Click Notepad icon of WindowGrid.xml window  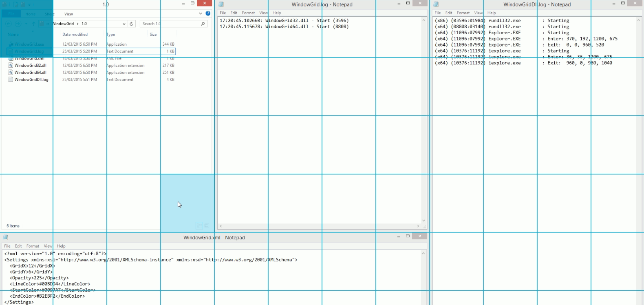6,237
